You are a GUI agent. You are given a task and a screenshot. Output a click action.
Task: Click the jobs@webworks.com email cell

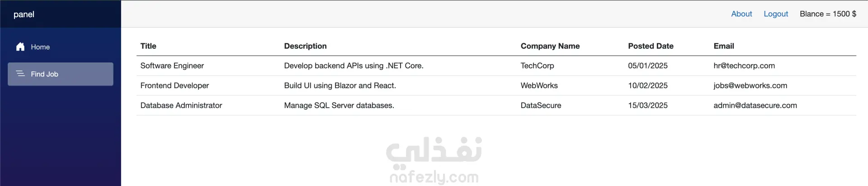tap(750, 86)
